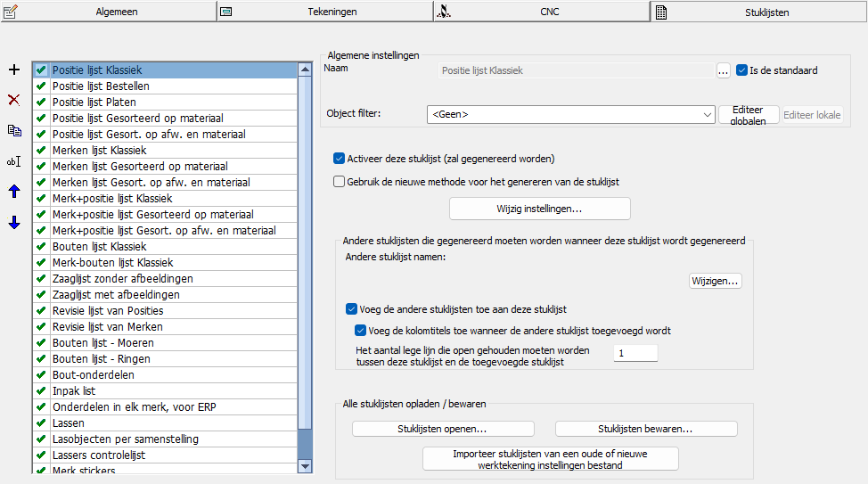
Task: Click the copy list icon
Action: 13,131
